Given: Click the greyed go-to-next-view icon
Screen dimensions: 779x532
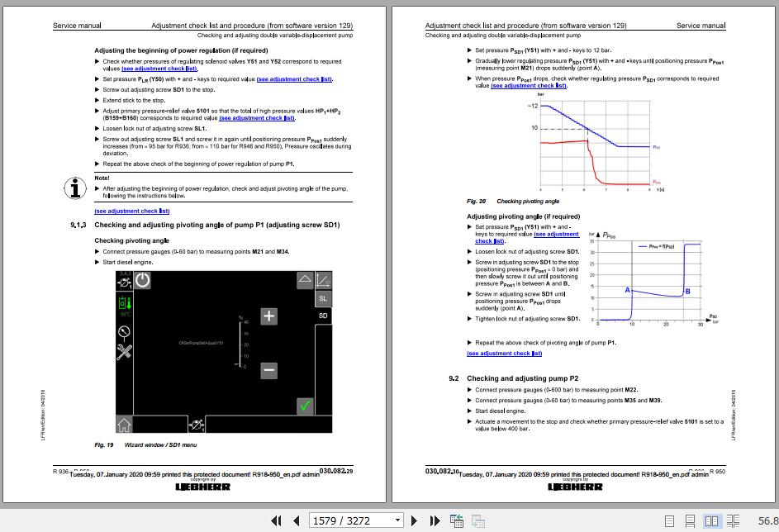Looking at the screenshot, I should (478, 520).
